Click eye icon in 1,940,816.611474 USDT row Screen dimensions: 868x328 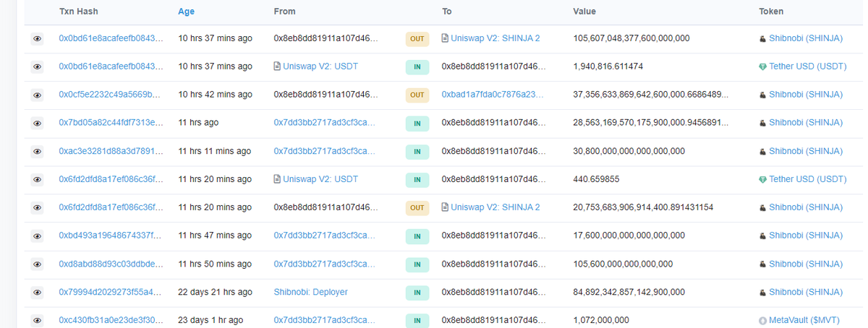37,66
